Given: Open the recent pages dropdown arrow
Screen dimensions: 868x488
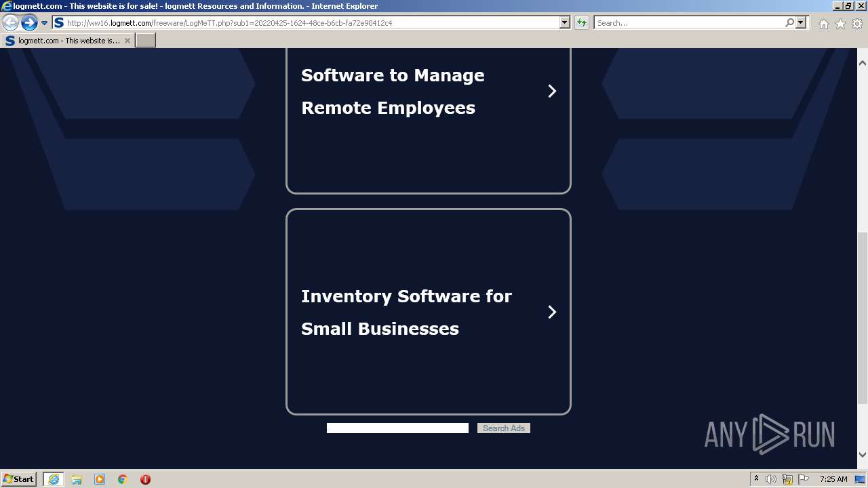Looking at the screenshot, I should pyautogui.click(x=44, y=23).
